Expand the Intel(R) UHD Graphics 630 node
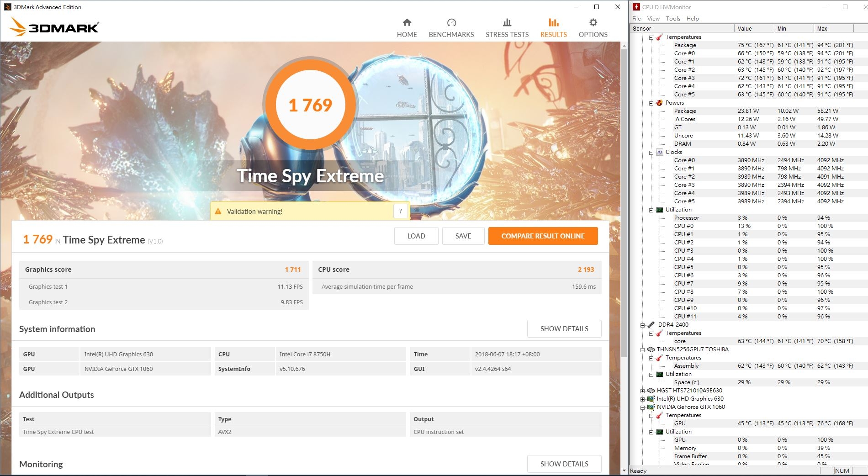The width and height of the screenshot is (868, 476). point(642,399)
